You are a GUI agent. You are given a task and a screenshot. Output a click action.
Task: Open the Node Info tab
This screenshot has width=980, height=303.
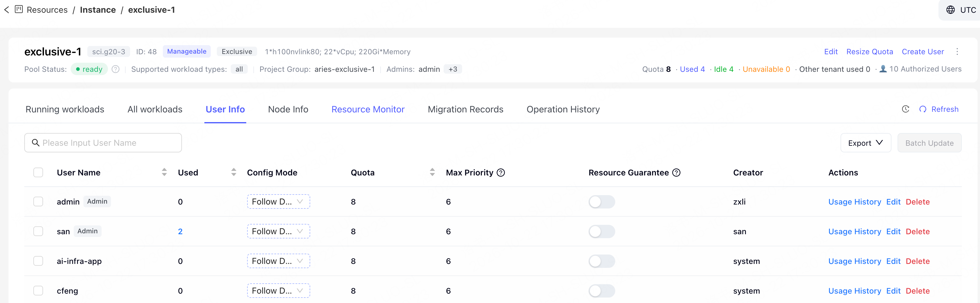288,109
